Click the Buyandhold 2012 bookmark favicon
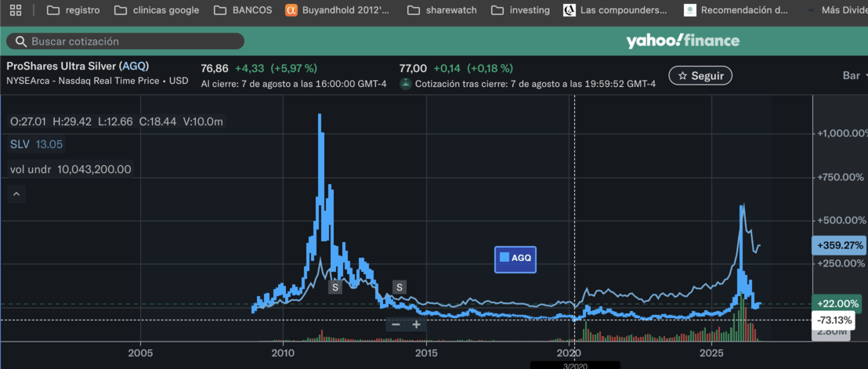The width and height of the screenshot is (868, 369). click(x=291, y=10)
